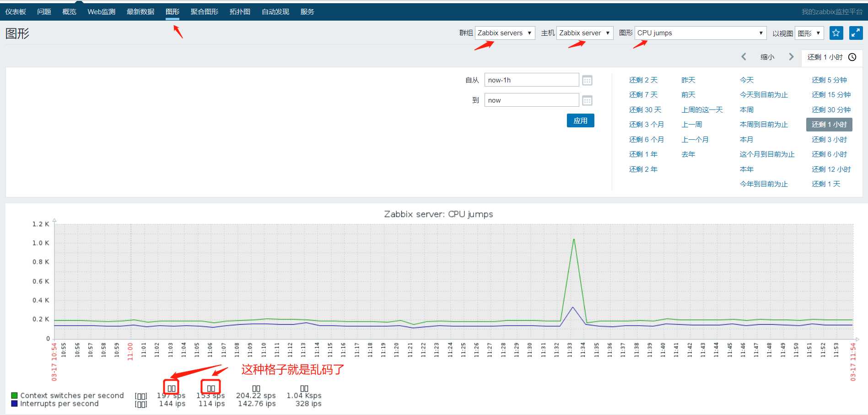Select 去年 time range
The height and width of the screenshot is (415, 868).
(688, 154)
